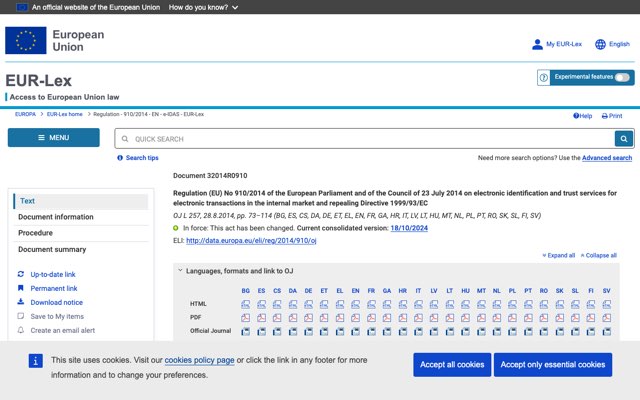Click the Document 32014R0910 text
The image size is (640, 400).
click(210, 176)
